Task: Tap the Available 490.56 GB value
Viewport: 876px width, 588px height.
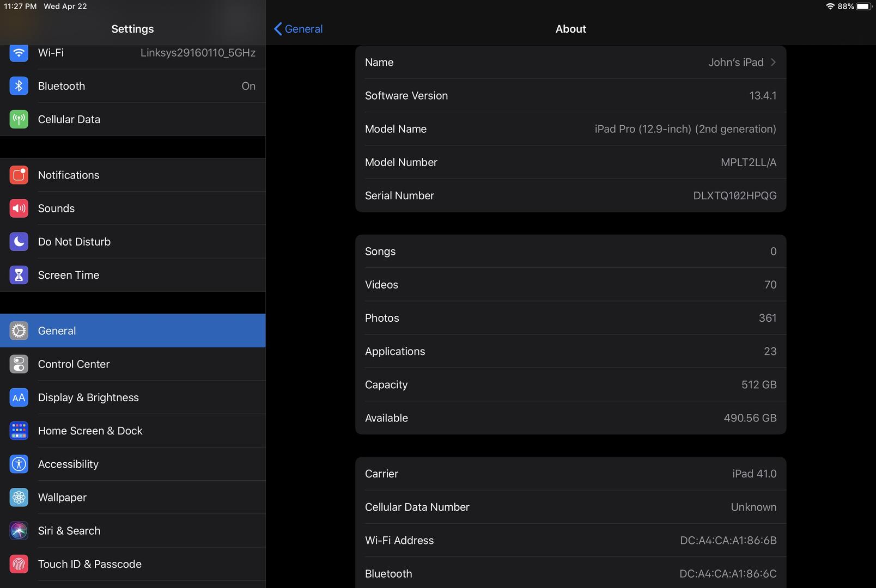Action: (750, 418)
